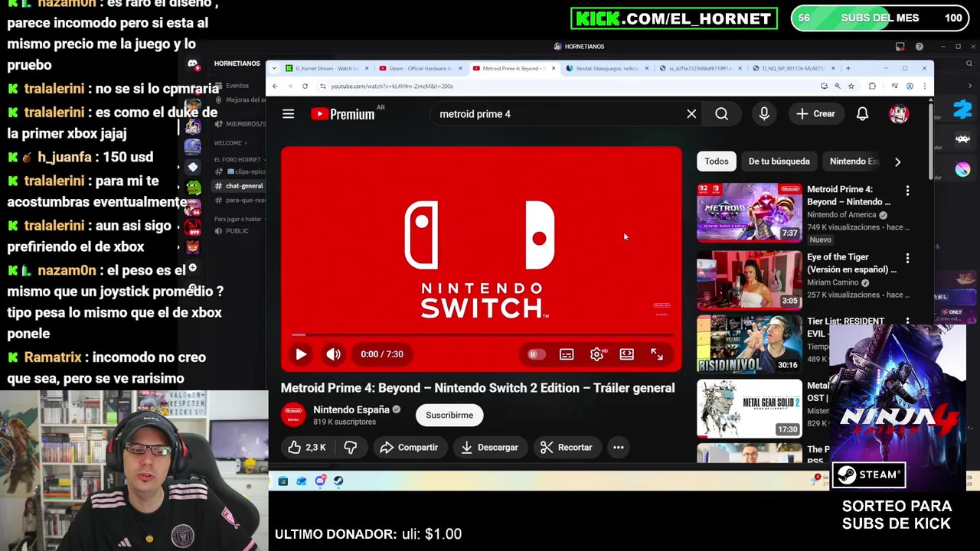Like the video with 2,3 K
Image resolution: width=980 pixels, height=551 pixels.
308,448
